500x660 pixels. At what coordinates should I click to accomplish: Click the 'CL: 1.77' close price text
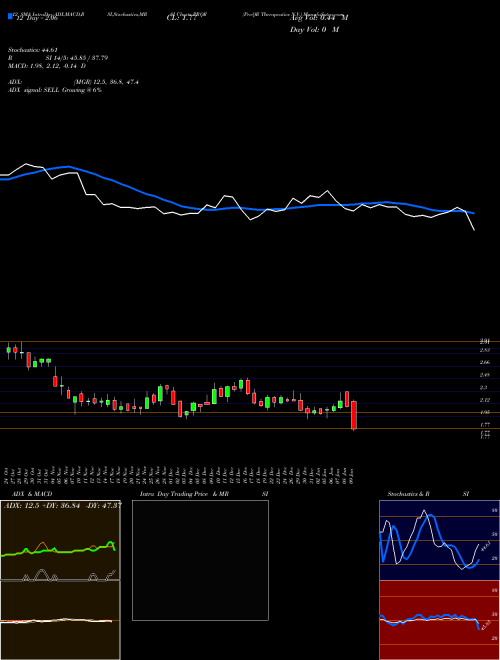[x=182, y=19]
